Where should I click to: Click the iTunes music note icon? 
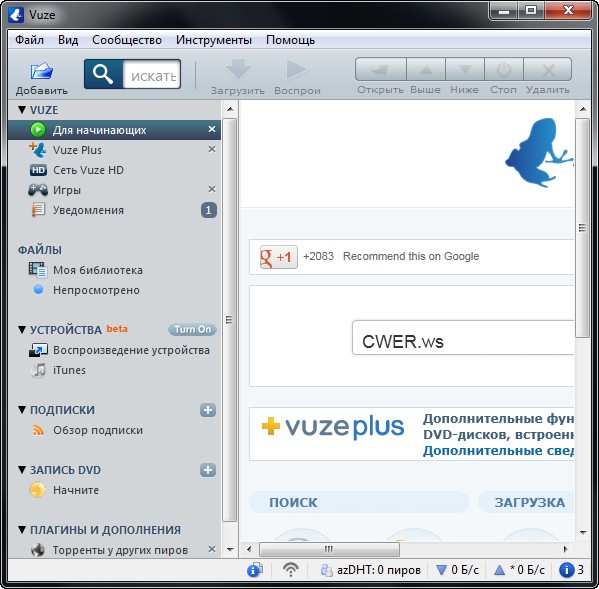coord(38,370)
